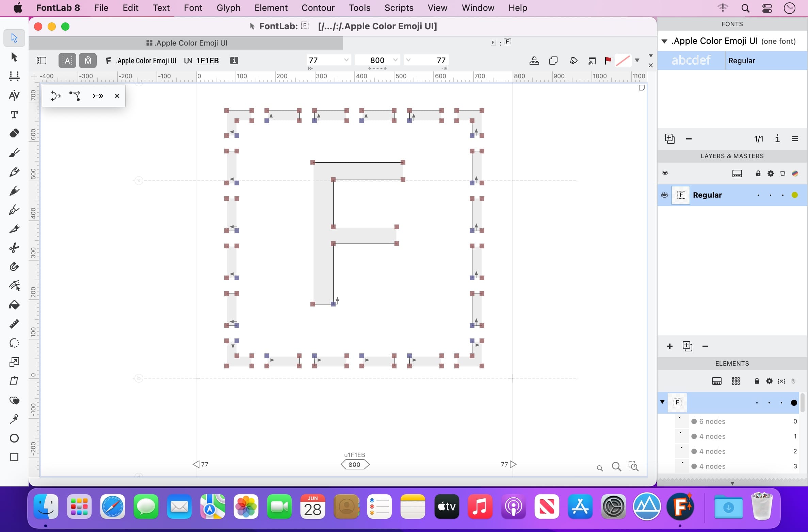Switch to the .Apple Color Emoji UI tab
Image resolution: width=808 pixels, height=532 pixels.
187,43
